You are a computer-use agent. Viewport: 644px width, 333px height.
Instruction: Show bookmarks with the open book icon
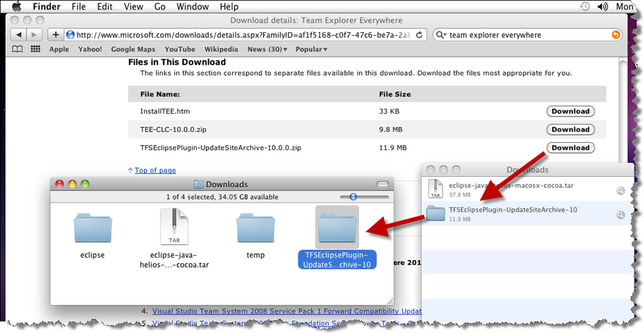pos(17,49)
